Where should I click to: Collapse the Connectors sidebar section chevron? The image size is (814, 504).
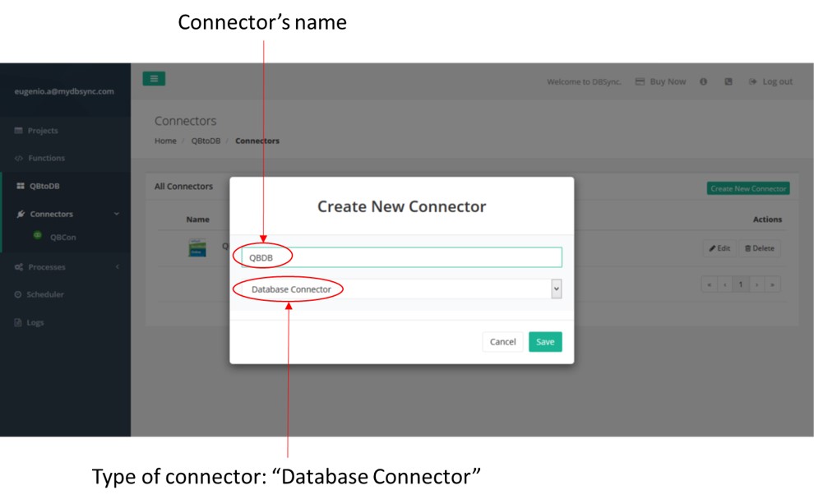pyautogui.click(x=116, y=215)
